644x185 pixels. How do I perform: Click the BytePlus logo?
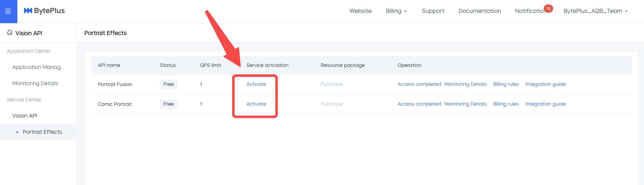tap(44, 11)
